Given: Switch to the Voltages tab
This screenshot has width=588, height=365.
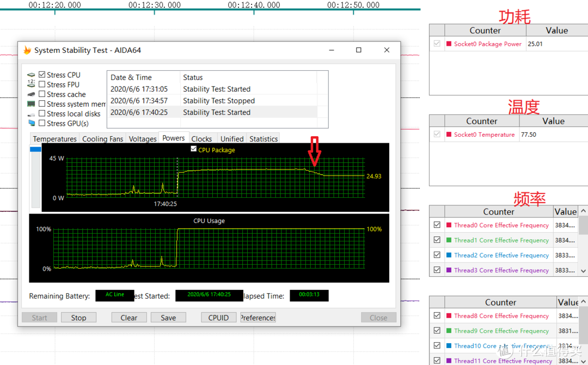Looking at the screenshot, I should click(143, 139).
